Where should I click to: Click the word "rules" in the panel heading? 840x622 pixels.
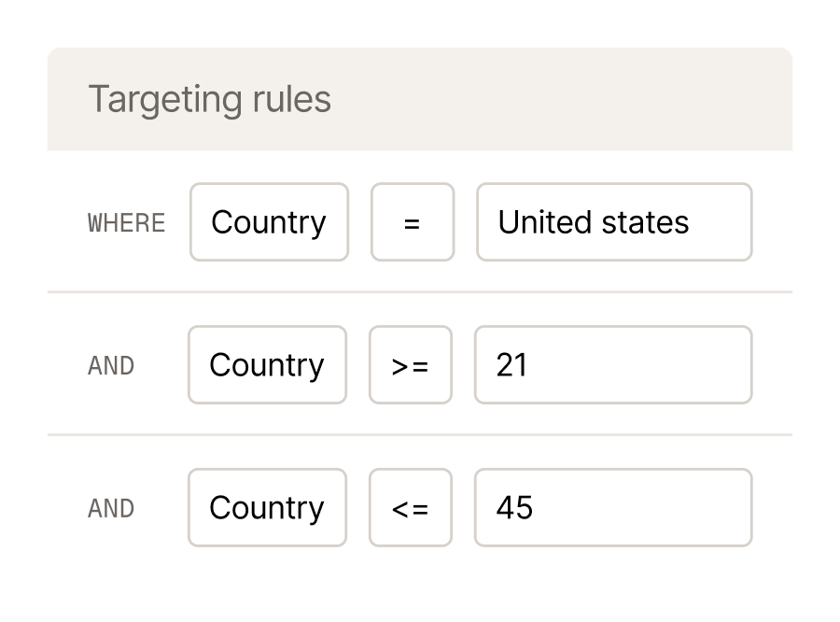[291, 99]
